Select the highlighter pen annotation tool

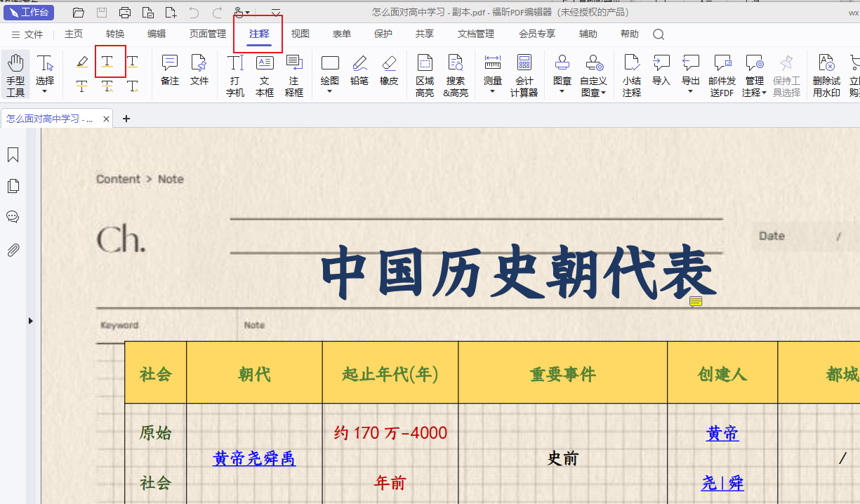pos(82,62)
